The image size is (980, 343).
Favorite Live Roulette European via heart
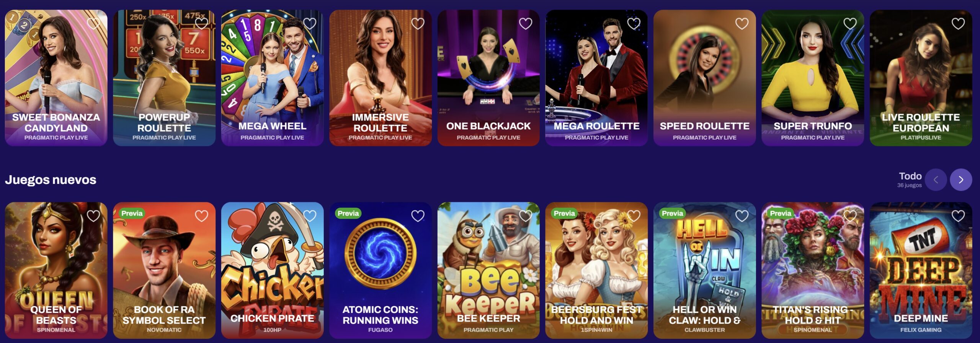(958, 24)
